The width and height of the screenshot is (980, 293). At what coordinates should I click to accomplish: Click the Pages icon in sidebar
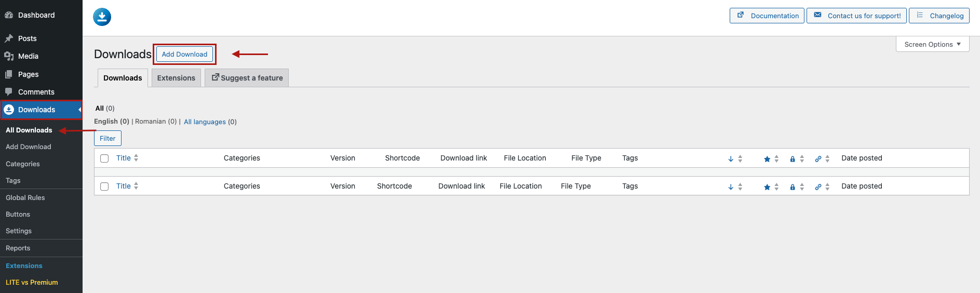[9, 74]
